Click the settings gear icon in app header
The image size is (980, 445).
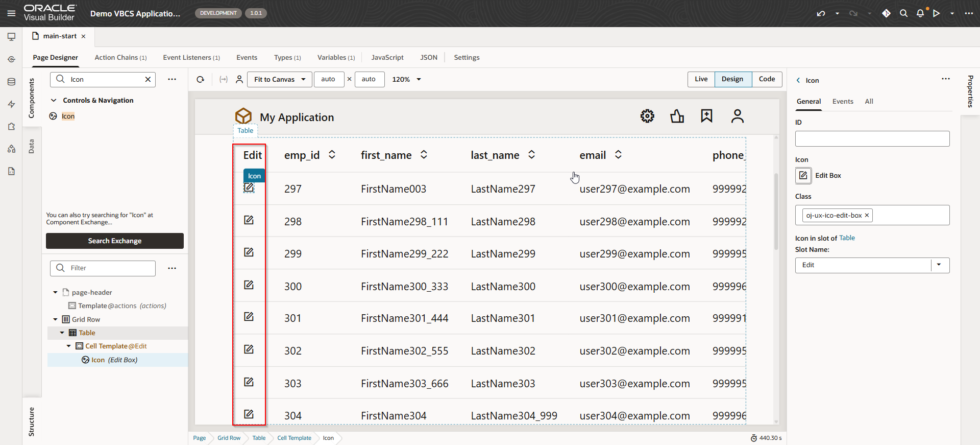(x=647, y=116)
